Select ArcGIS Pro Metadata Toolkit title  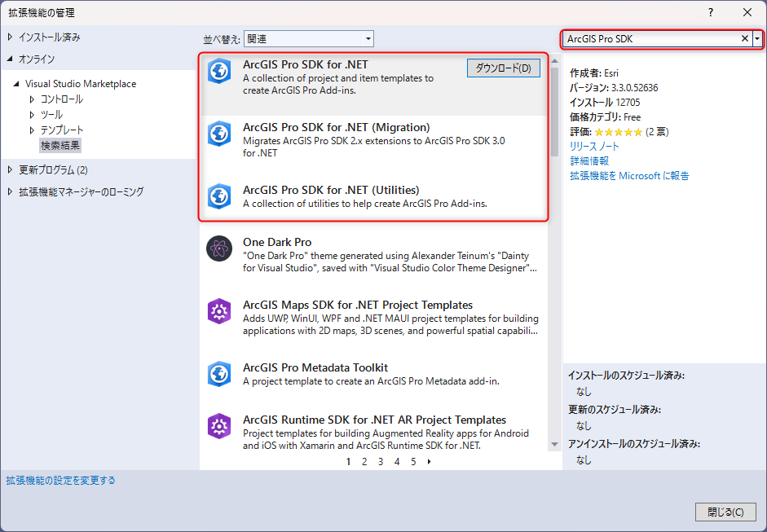315,367
